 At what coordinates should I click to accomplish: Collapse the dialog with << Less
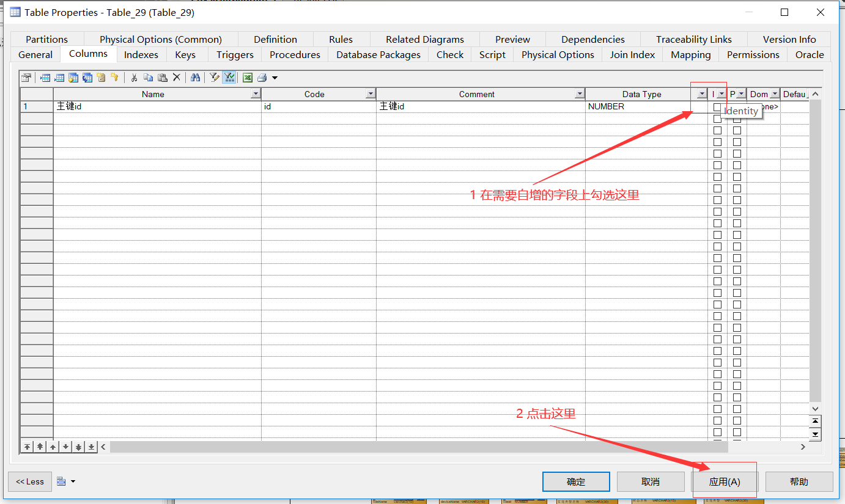pyautogui.click(x=29, y=481)
